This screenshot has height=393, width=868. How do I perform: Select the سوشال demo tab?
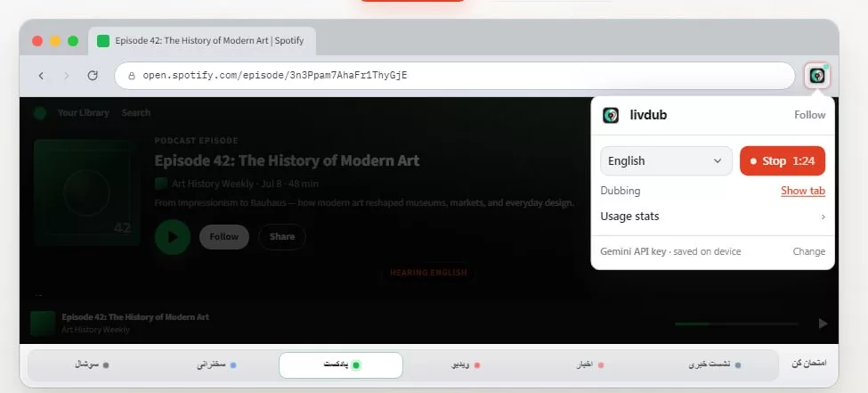click(x=92, y=365)
